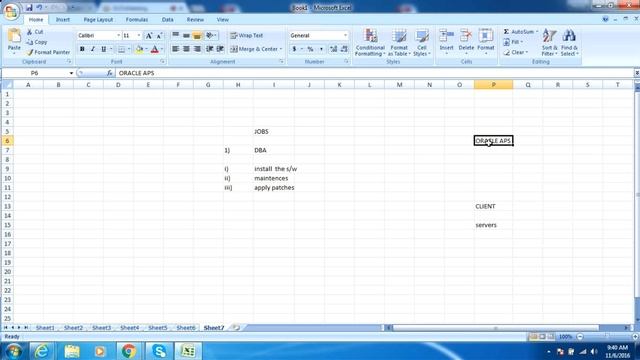Open fill color dropdown arrow
The height and width of the screenshot is (360, 640).
[x=146, y=49]
